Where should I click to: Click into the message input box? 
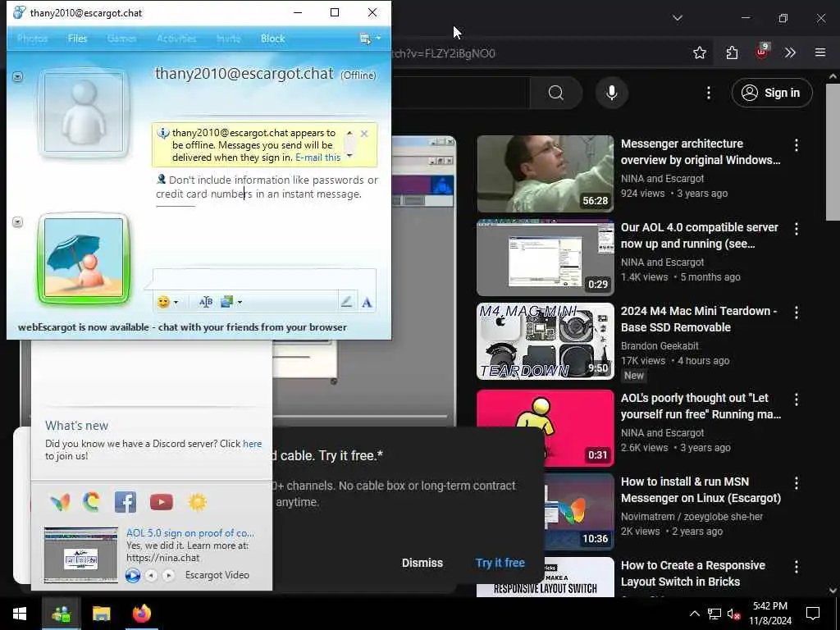pos(264,279)
